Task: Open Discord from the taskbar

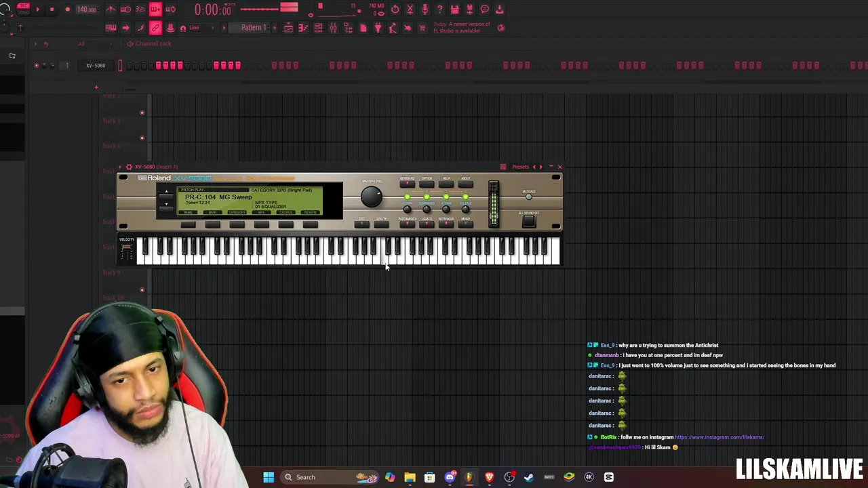Action: 449,477
